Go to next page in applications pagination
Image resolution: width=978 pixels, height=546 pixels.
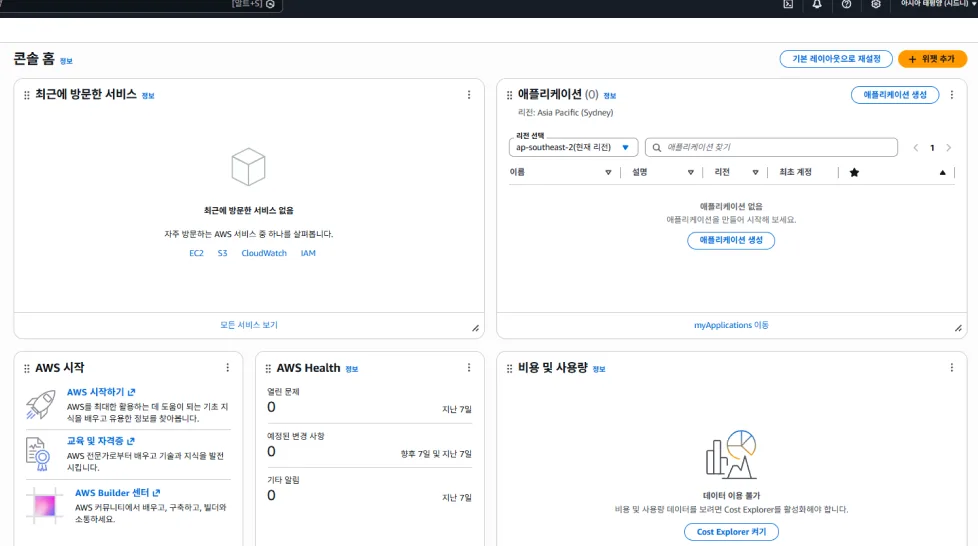point(949,148)
